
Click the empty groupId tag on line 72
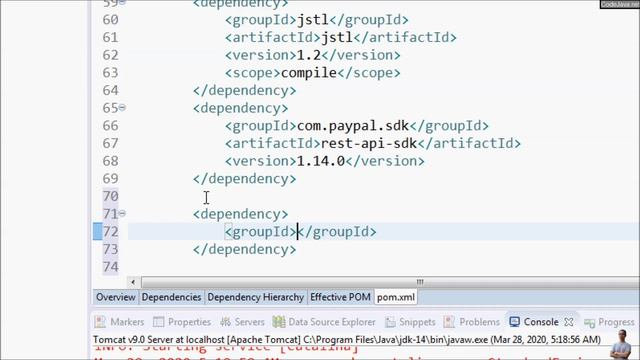300,231
